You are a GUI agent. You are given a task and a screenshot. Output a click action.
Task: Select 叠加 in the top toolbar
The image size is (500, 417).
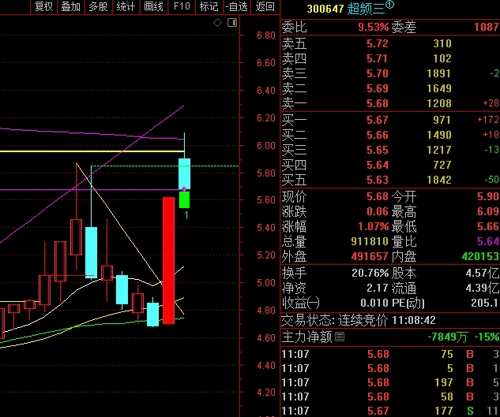71,7
